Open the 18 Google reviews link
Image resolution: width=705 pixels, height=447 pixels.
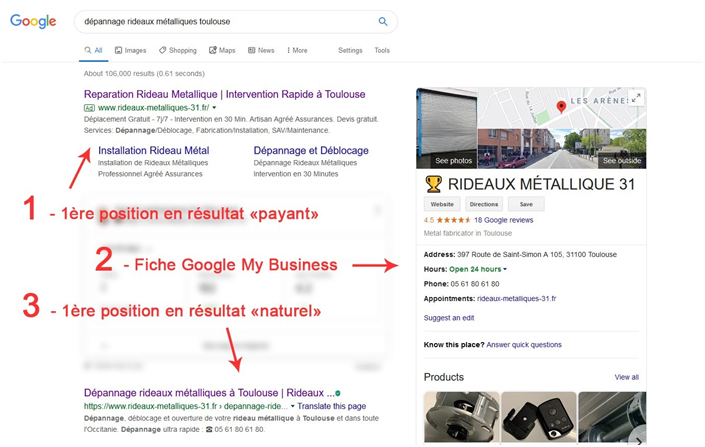pos(504,220)
